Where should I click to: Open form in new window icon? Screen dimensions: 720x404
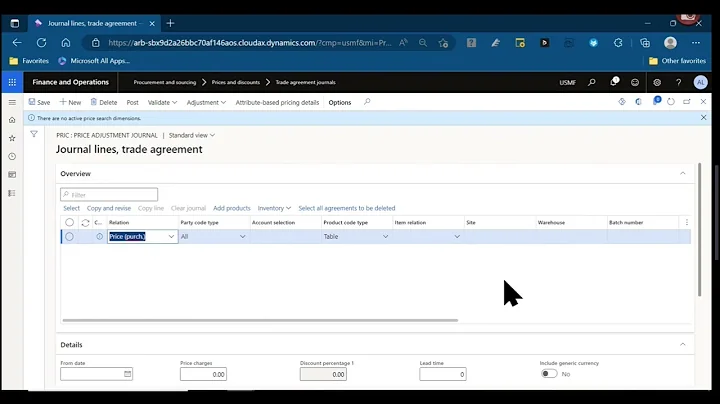(x=687, y=101)
